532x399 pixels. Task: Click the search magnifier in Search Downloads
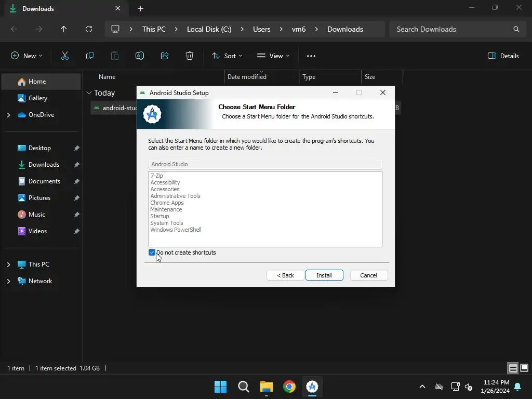[x=516, y=29]
